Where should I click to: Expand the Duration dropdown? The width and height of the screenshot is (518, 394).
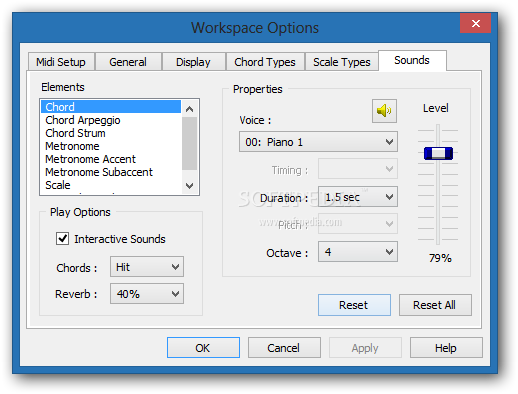[x=358, y=197]
